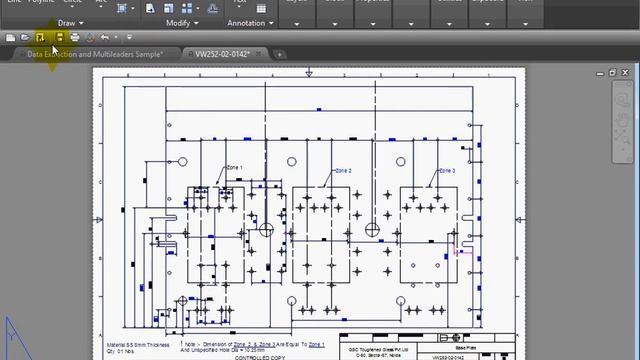
Task: Open the Circle tool dropdown arrow
Action: pos(72,6)
